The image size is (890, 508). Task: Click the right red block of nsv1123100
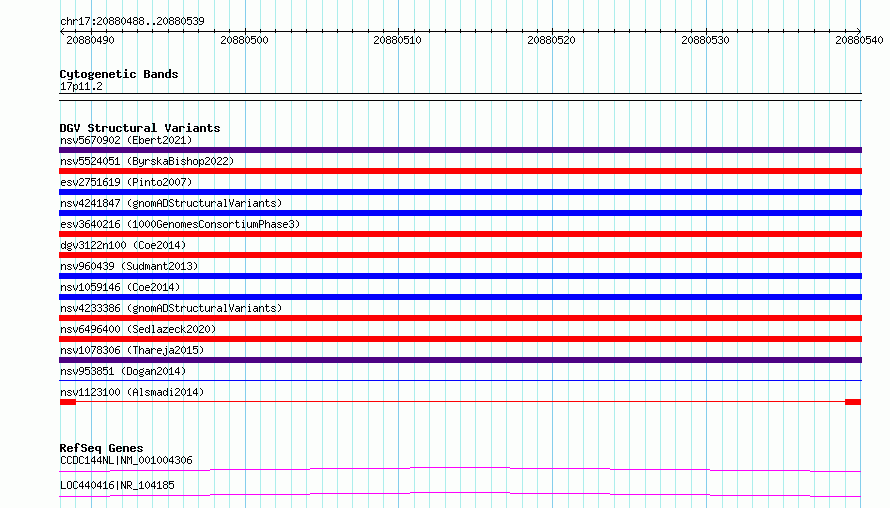pyautogui.click(x=853, y=402)
